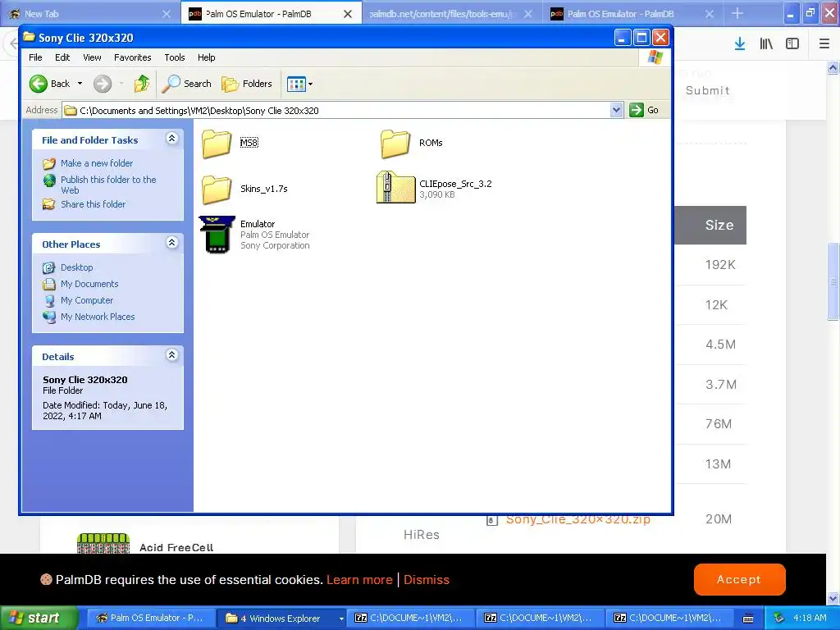Open the Sony_Clie_320x320.zip download link
Image resolution: width=840 pixels, height=630 pixels.
click(x=578, y=519)
